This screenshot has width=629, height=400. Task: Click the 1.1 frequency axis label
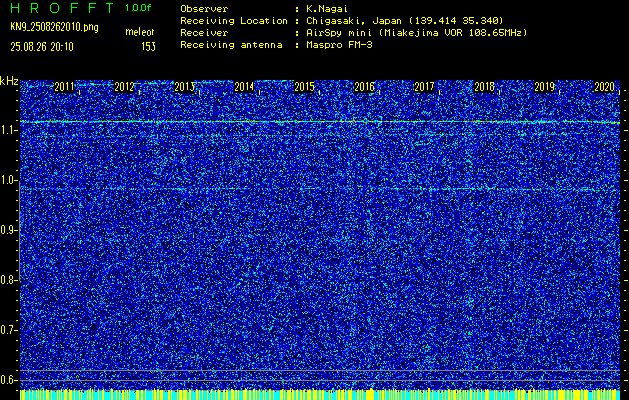click(x=8, y=130)
